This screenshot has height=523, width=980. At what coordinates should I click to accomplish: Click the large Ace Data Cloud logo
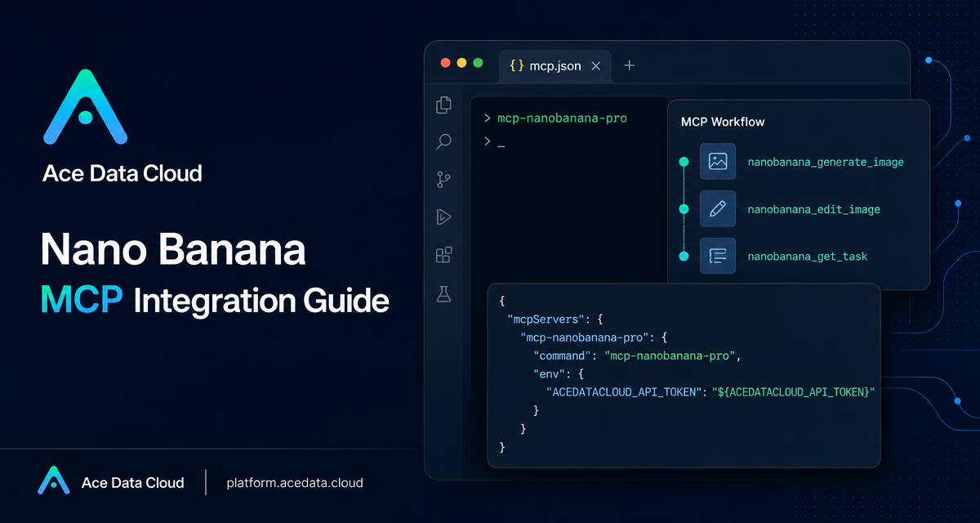coord(85,107)
